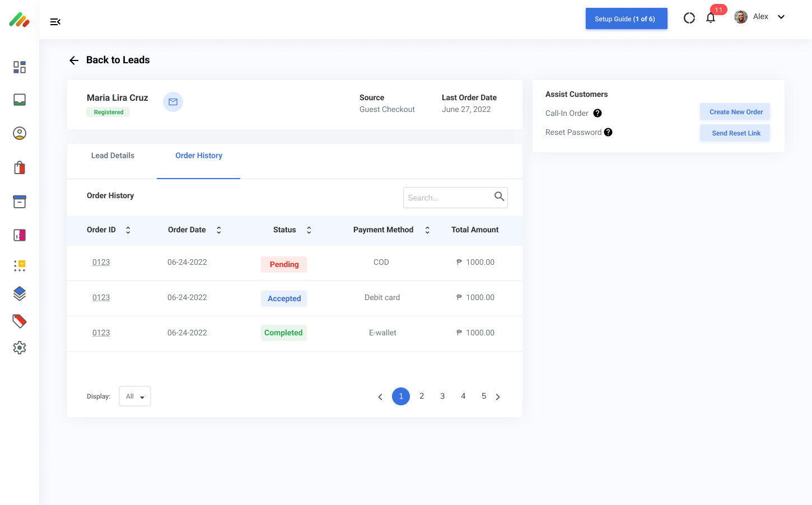This screenshot has height=505, width=812.
Task: Click the Call-In Order help icon
Action: click(598, 113)
